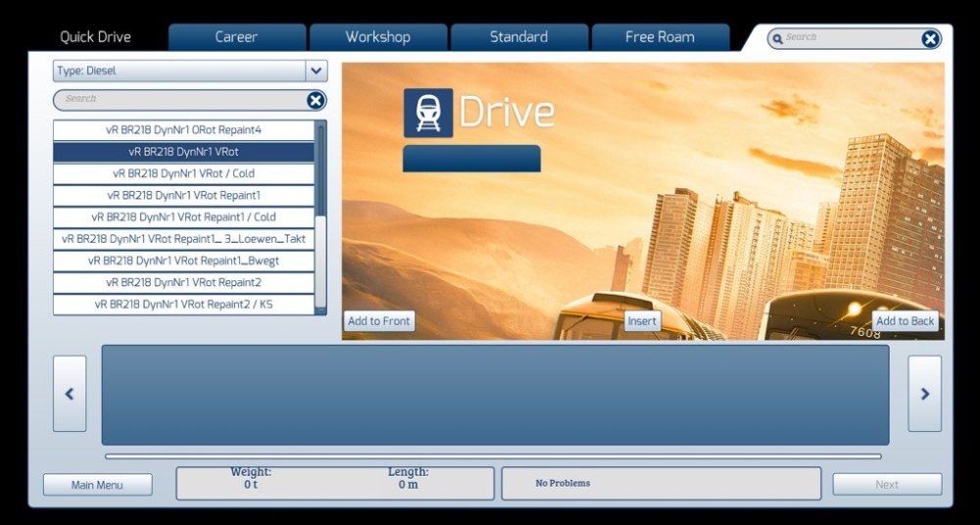Go to the Standard tab
980x525 pixels.
tap(518, 37)
